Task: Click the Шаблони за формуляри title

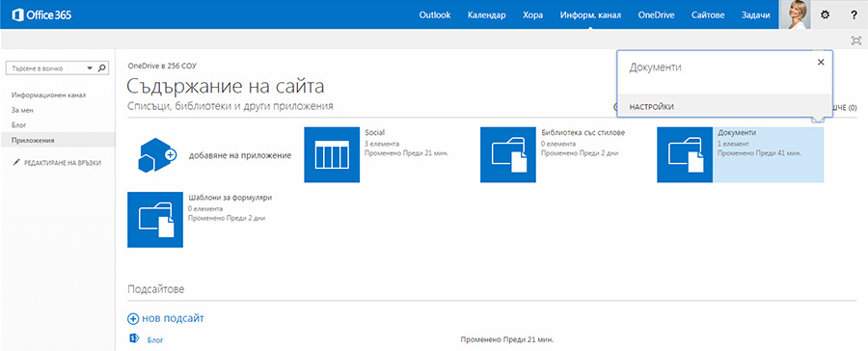Action: tap(230, 197)
